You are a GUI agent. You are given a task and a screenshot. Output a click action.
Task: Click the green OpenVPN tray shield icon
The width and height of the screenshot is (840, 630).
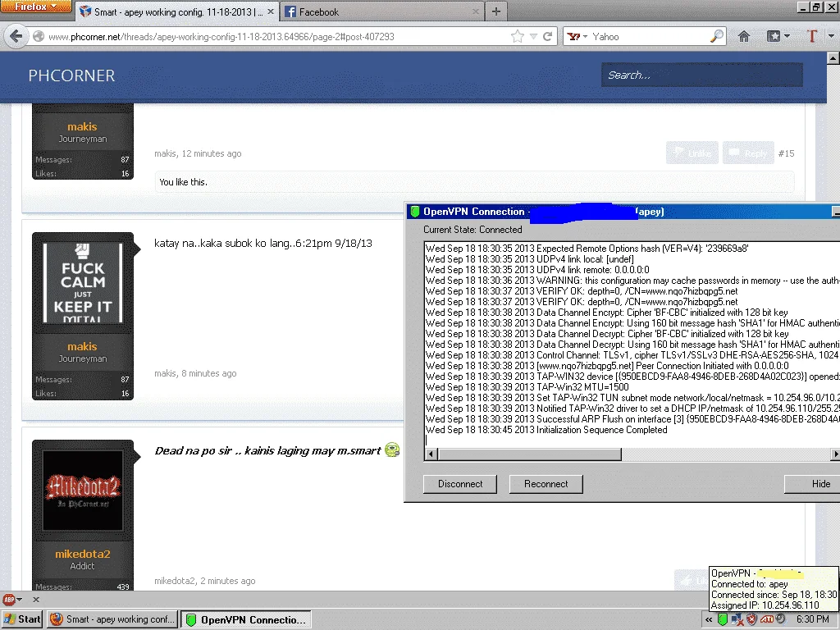(x=723, y=620)
